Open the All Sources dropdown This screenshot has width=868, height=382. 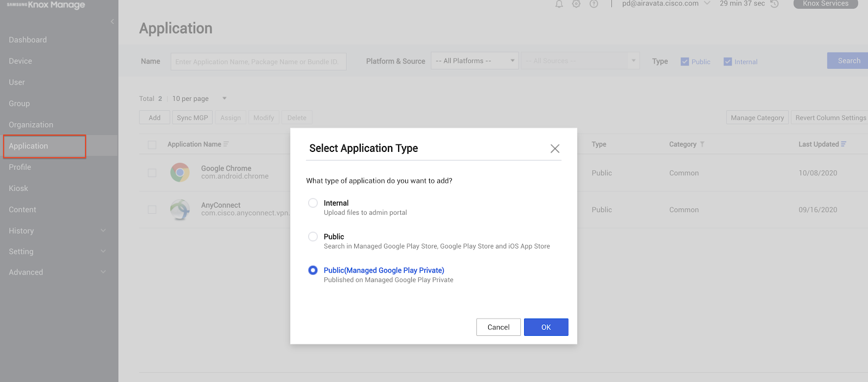coord(580,61)
